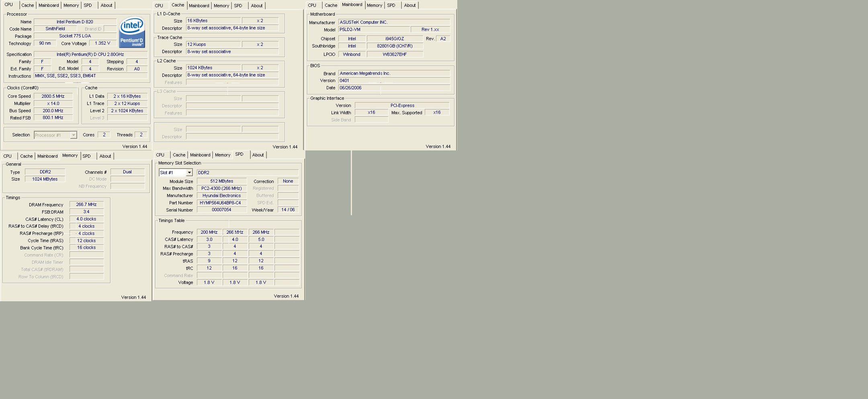
Task: Click the Core Voltage value 1.352 V
Action: point(102,43)
